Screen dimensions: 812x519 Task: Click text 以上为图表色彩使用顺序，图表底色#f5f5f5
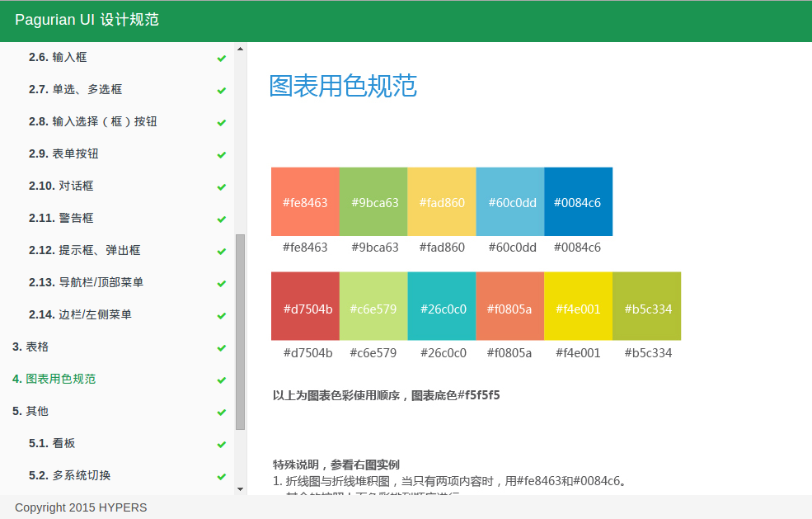click(x=387, y=395)
